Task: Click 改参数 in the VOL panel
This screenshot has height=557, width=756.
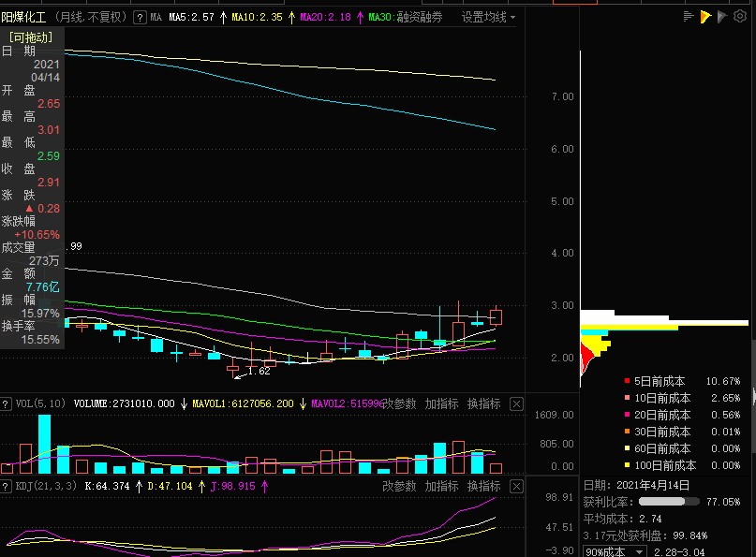Action: [399, 403]
